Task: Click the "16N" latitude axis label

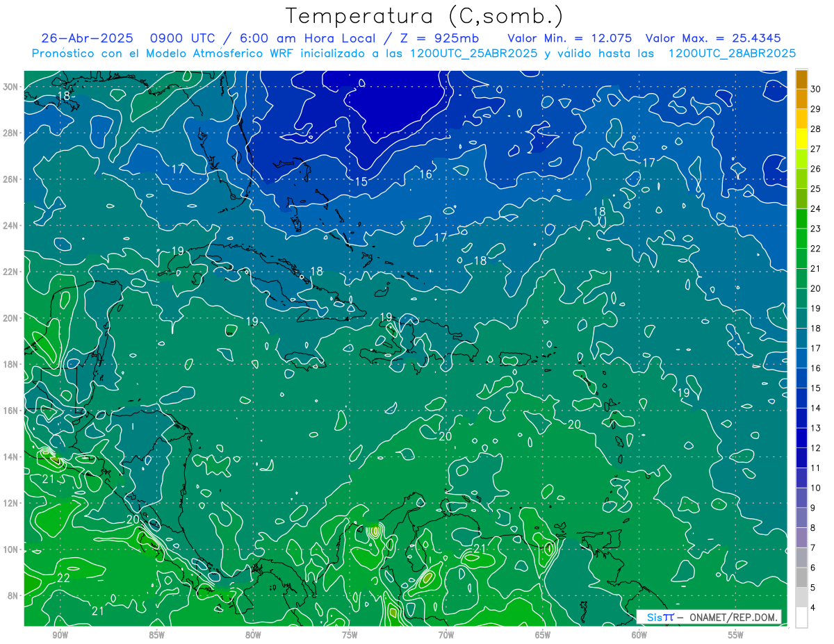Action: 9,411
